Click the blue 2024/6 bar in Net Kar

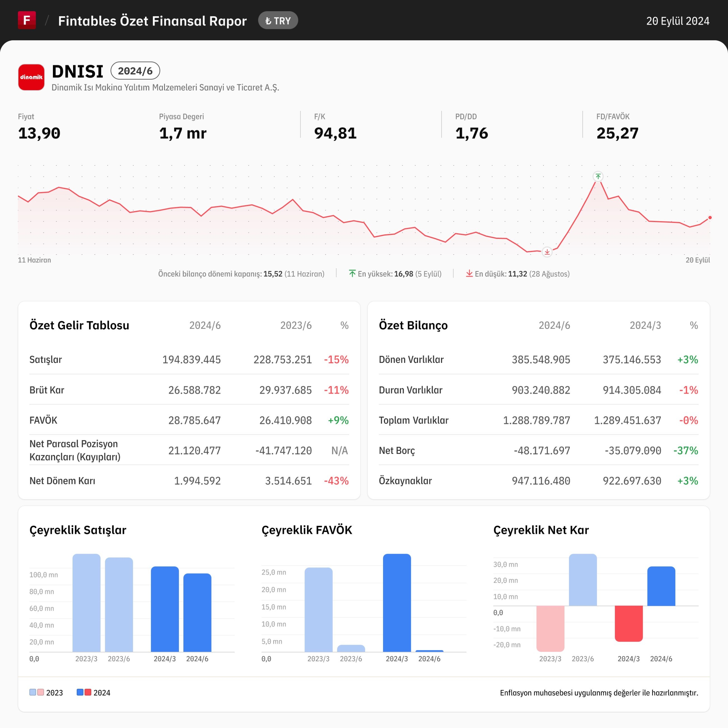pyautogui.click(x=661, y=586)
